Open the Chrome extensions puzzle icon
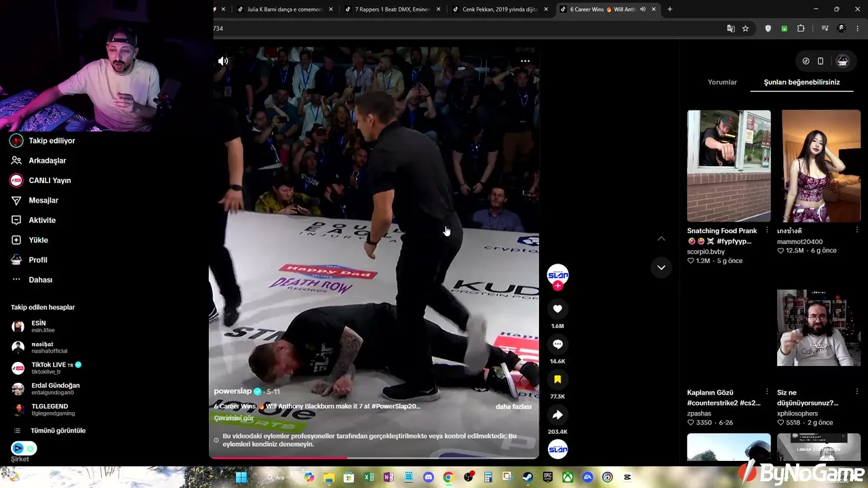This screenshot has height=488, width=868. click(801, 28)
